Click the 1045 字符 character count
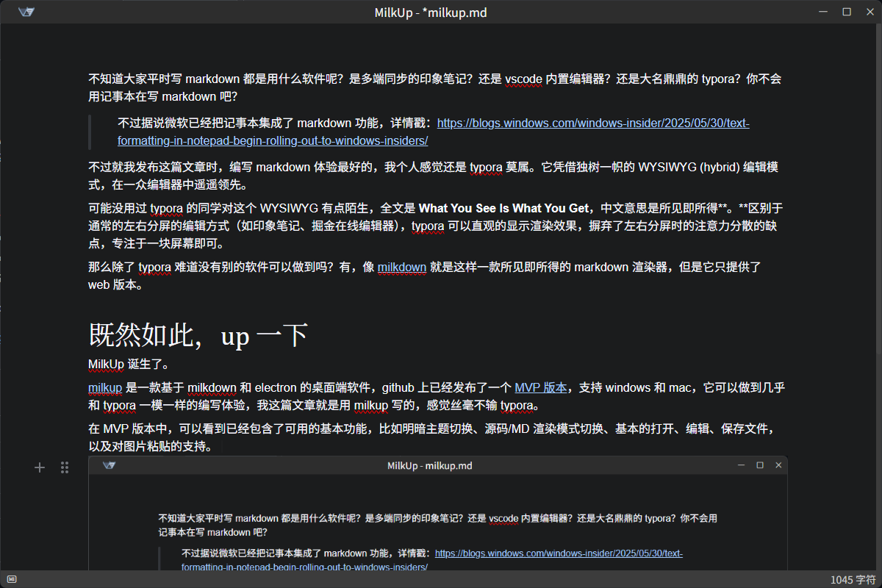This screenshot has width=882, height=588. point(852,580)
